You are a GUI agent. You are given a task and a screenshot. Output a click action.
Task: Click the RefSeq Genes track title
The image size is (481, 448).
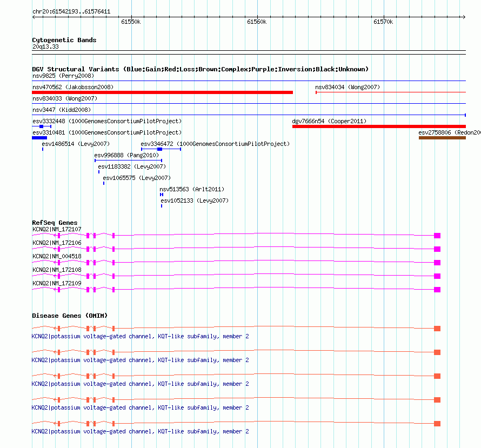[55, 223]
